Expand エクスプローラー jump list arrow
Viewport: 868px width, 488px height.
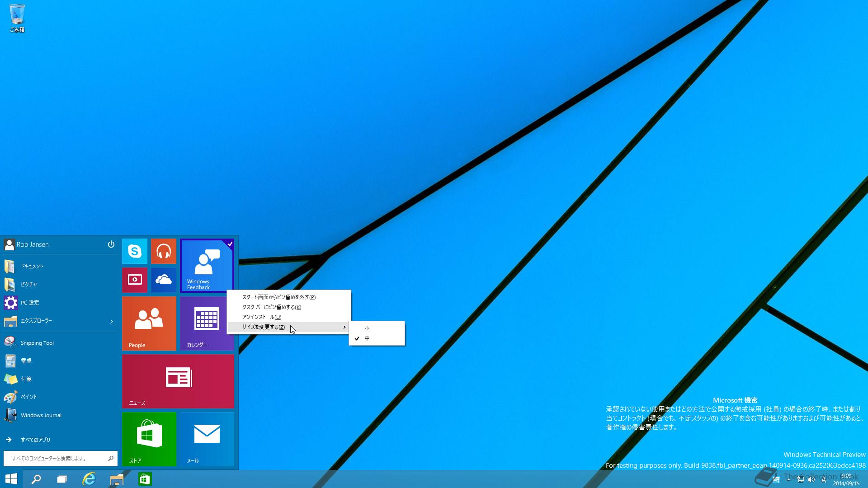(x=112, y=321)
